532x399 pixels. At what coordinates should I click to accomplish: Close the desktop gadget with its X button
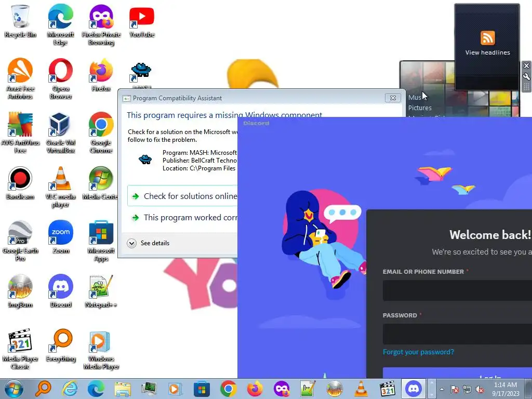coord(526,65)
